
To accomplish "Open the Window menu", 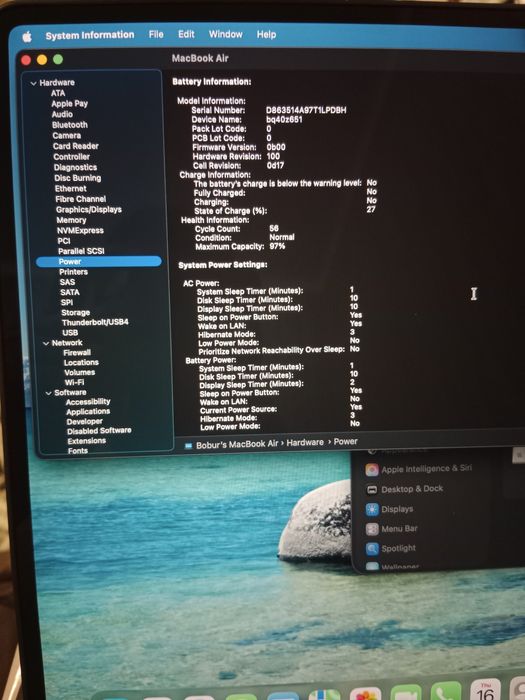I will [x=225, y=34].
